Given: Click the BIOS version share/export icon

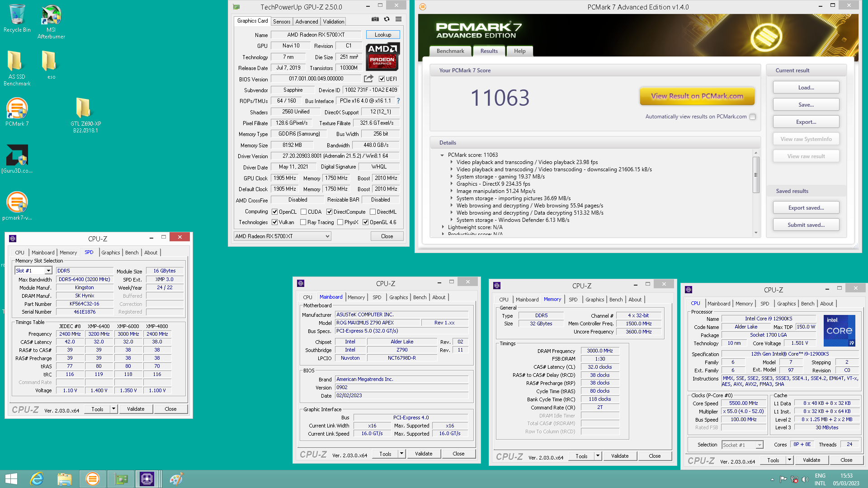Looking at the screenshot, I should pyautogui.click(x=368, y=79).
